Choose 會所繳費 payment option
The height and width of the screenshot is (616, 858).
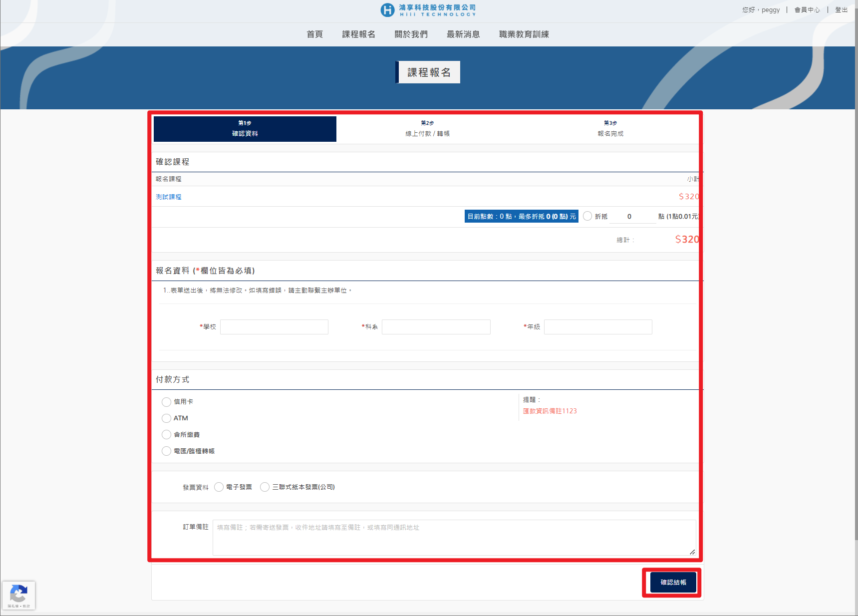(x=167, y=435)
